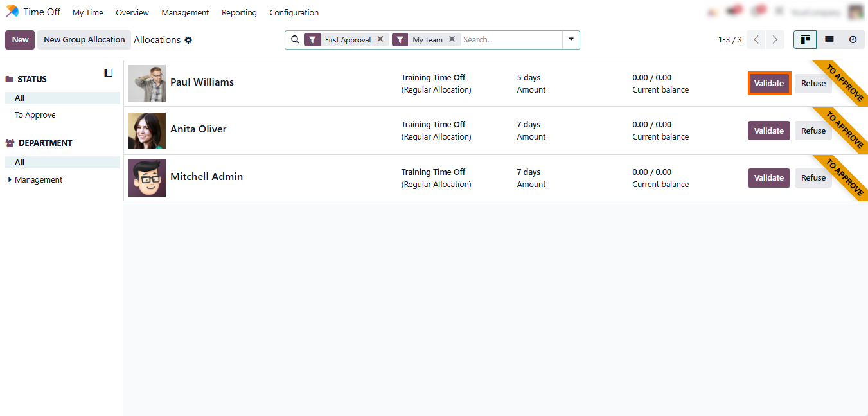This screenshot has height=416, width=868.
Task: Open the Configuration menu
Action: coord(294,13)
